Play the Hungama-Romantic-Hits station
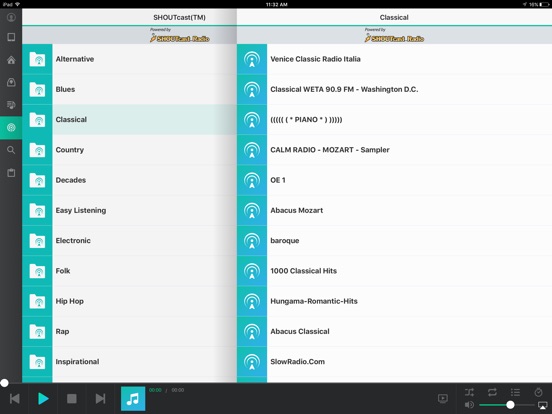Viewport: 552px width, 414px height. tap(394, 301)
